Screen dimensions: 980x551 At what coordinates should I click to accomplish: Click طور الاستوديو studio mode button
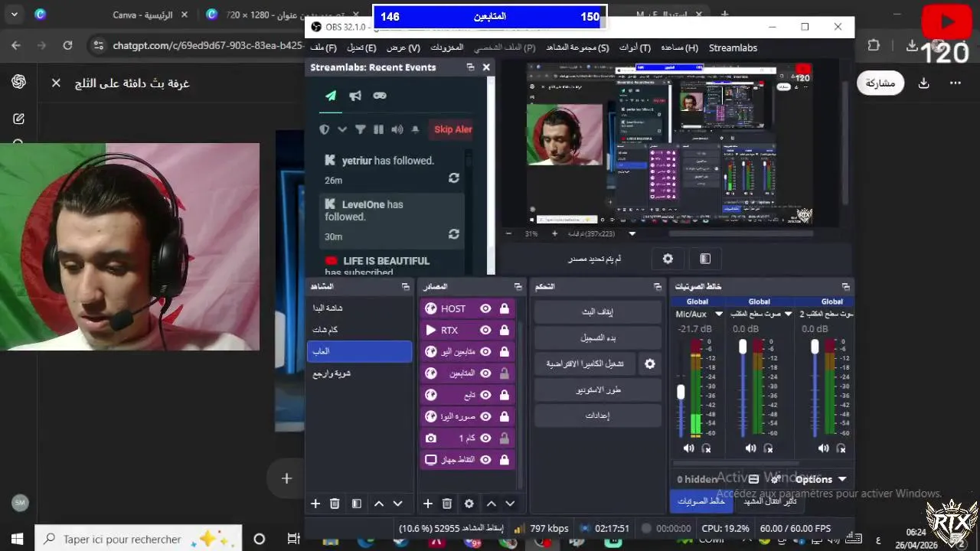click(x=597, y=390)
